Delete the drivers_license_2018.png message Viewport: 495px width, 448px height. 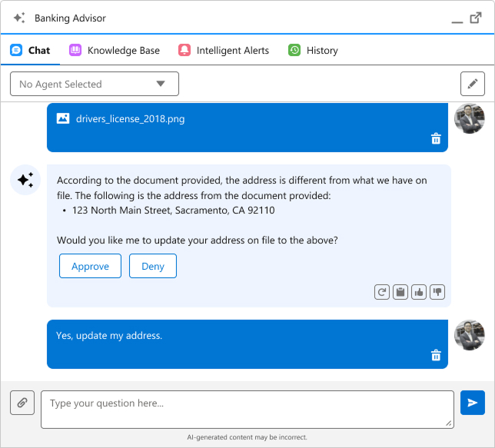(436, 138)
